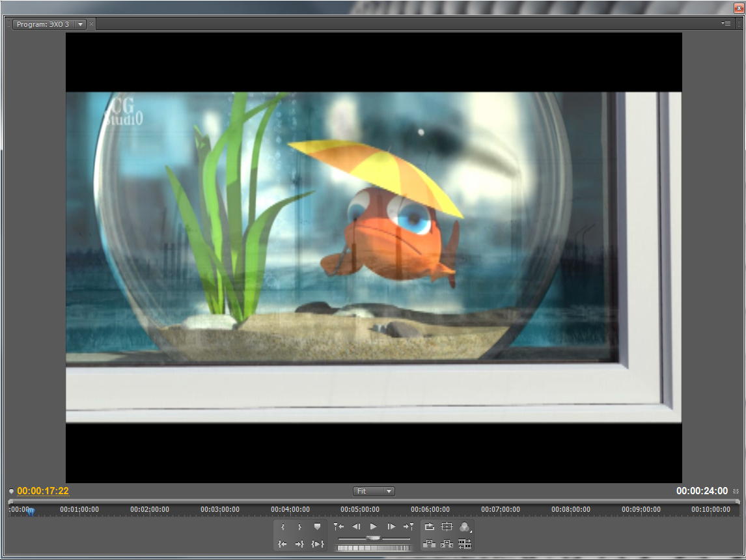Add an unnumbered marker
The width and height of the screenshot is (746, 560).
pyautogui.click(x=317, y=527)
